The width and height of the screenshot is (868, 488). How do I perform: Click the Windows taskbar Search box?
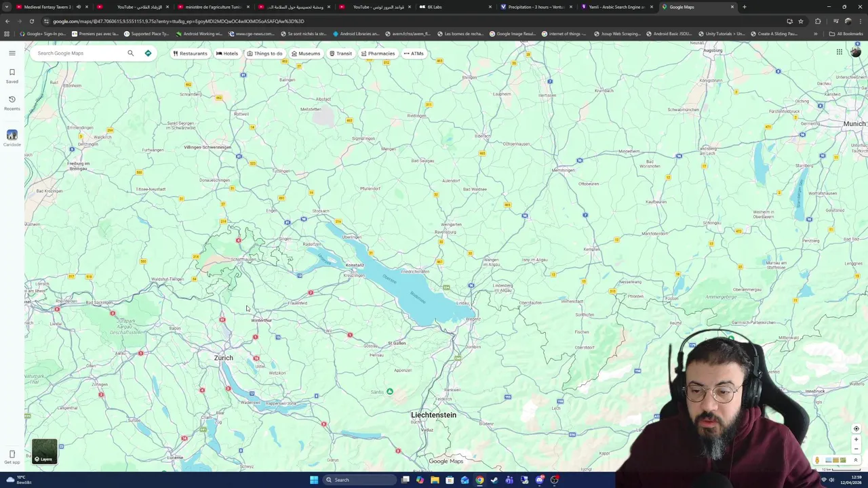click(x=358, y=480)
